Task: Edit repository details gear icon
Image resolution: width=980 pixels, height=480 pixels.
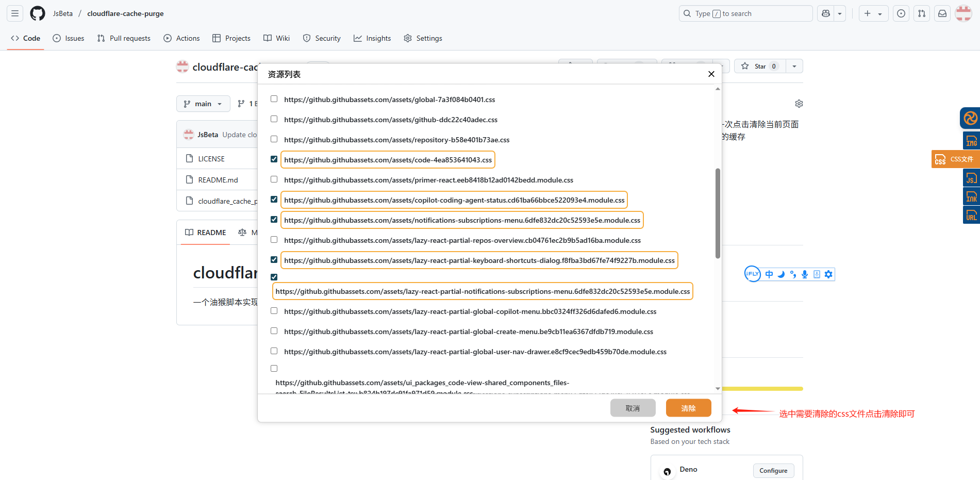Action: coord(799,104)
